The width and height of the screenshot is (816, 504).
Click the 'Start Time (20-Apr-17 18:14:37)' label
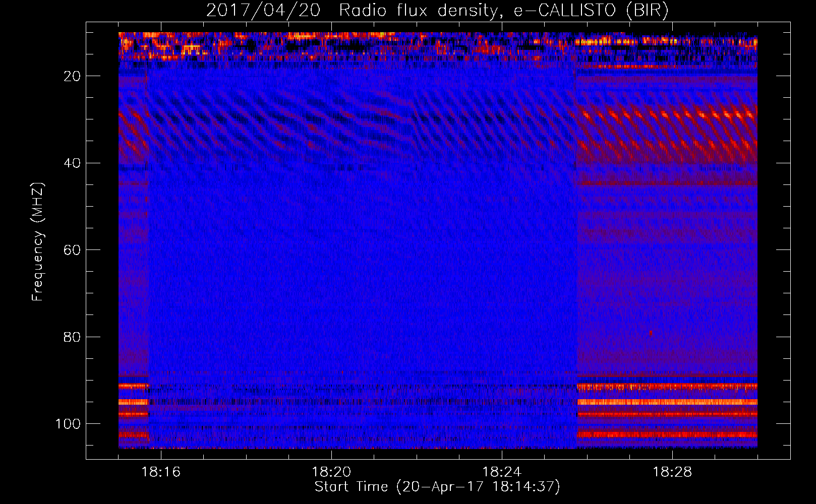(x=437, y=487)
